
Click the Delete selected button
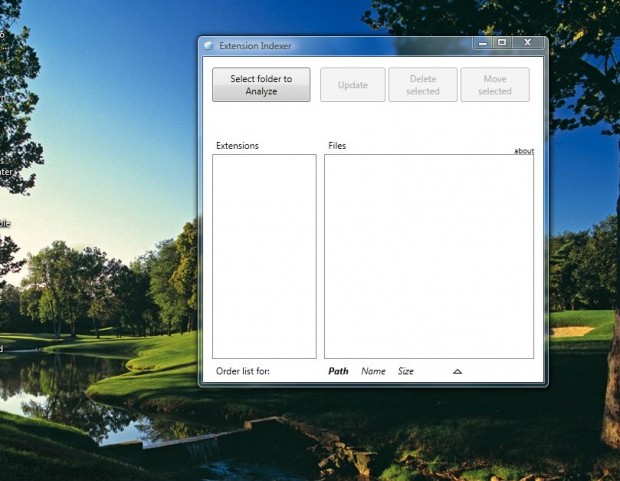(423, 85)
